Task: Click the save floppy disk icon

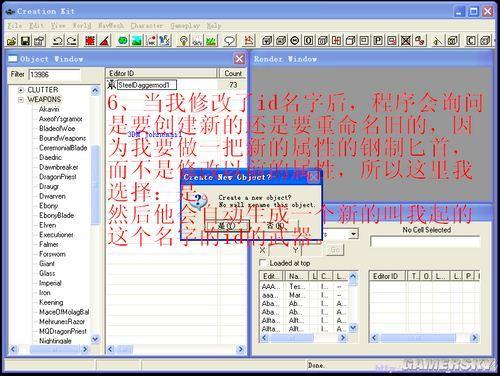Action: tap(26, 41)
